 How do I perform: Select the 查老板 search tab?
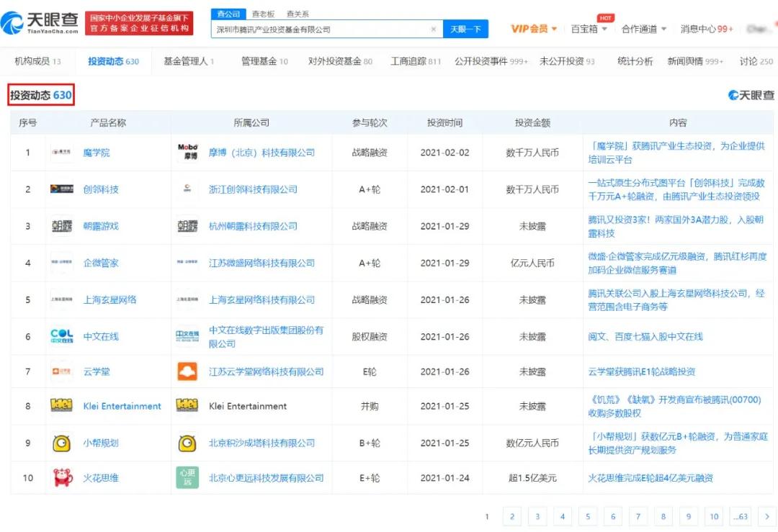tap(263, 14)
